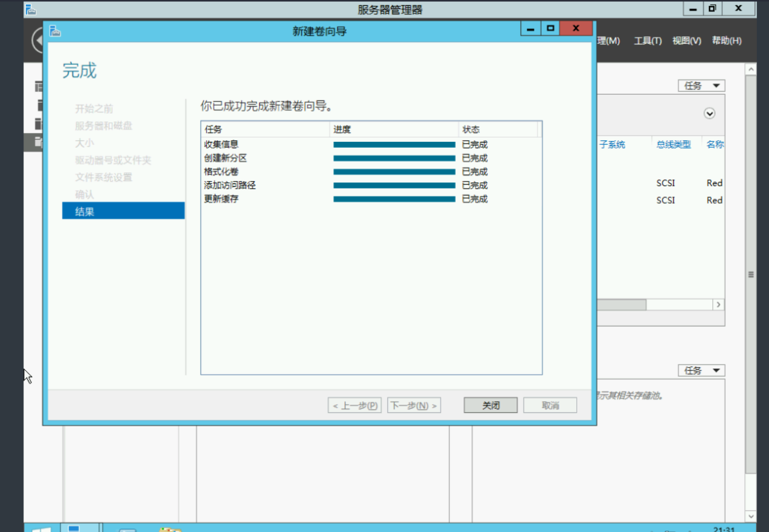Select the 大小 wizard step

[x=84, y=142]
